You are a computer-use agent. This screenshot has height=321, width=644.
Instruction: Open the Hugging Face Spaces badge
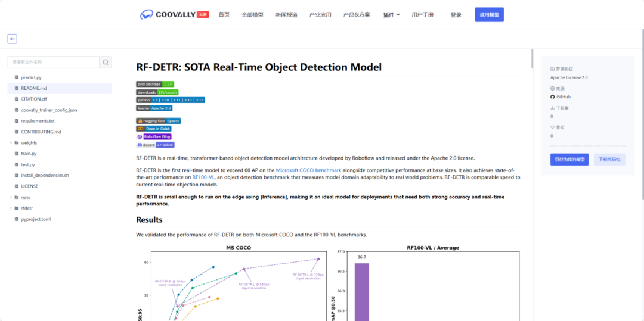coord(159,121)
